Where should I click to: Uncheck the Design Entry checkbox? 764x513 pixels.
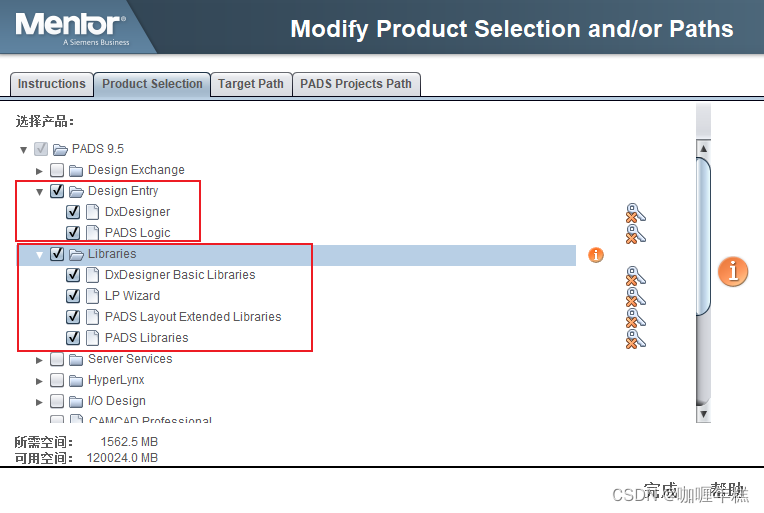coord(57,191)
